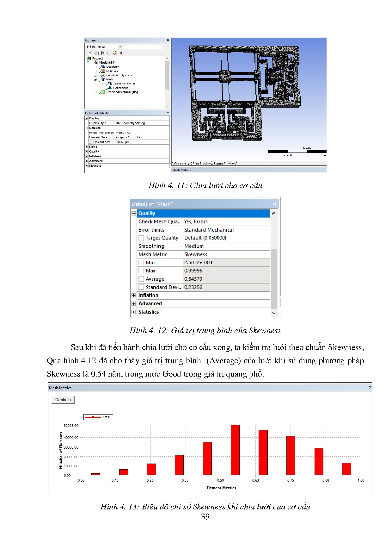The height and width of the screenshot is (555, 392).
Task: Open the Filter Name dropdown
Action: click(120, 47)
